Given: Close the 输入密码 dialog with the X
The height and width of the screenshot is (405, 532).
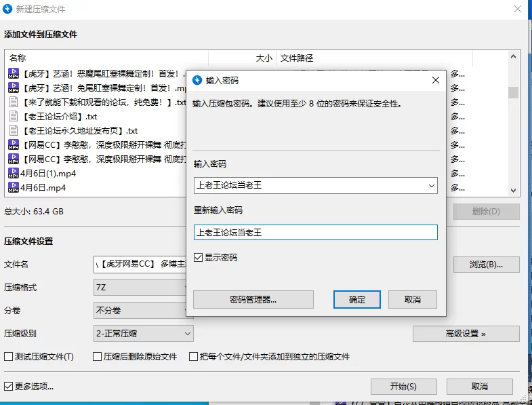Looking at the screenshot, I should click(435, 80).
